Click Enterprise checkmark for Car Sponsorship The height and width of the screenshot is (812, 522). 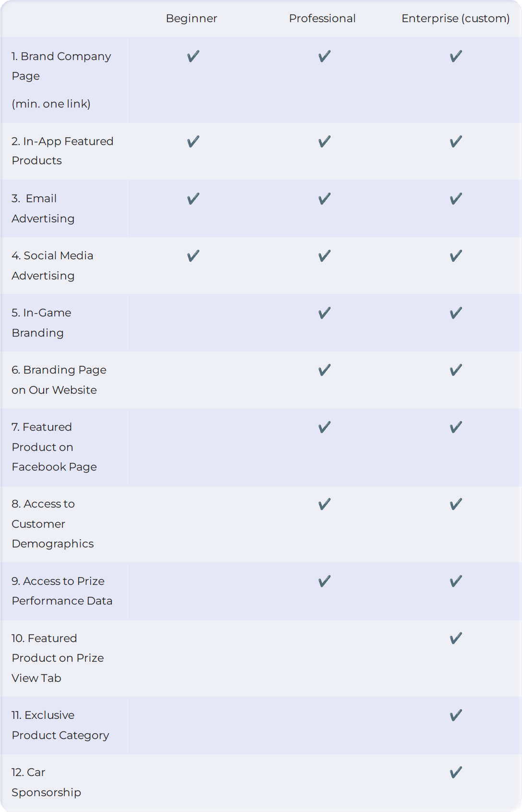pos(456,773)
